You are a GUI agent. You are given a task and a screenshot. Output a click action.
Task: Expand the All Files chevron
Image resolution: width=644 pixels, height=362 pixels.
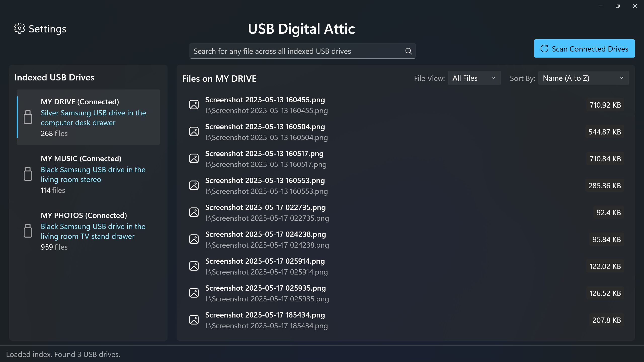pos(493,78)
